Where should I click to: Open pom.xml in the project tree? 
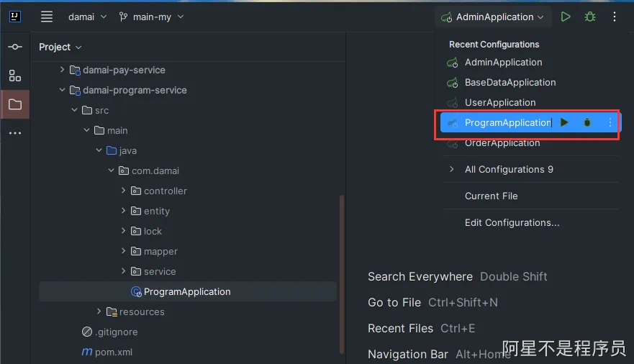coord(113,352)
